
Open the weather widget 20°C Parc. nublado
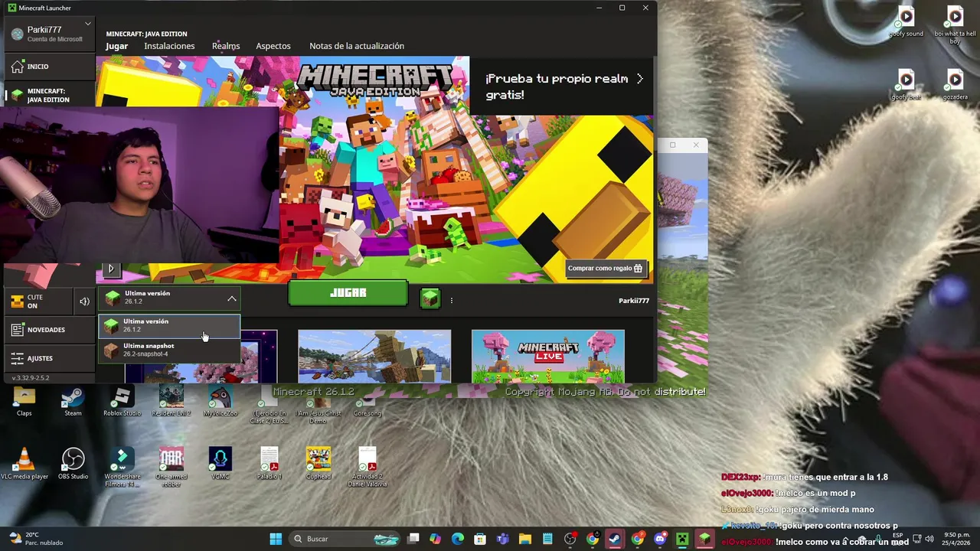(x=35, y=539)
